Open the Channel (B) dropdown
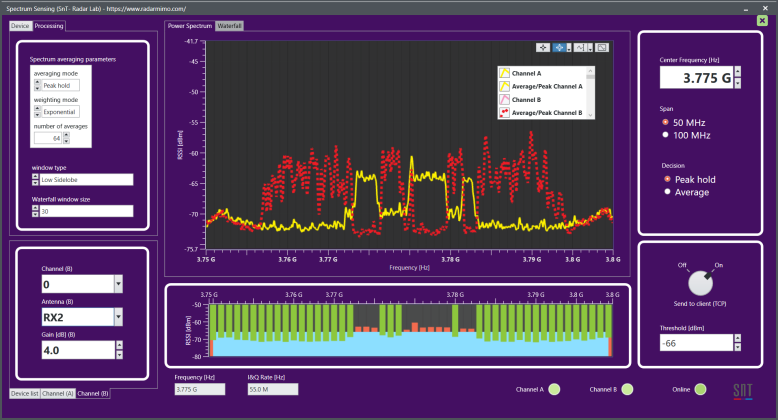This screenshot has height=420, width=778. pyautogui.click(x=118, y=285)
